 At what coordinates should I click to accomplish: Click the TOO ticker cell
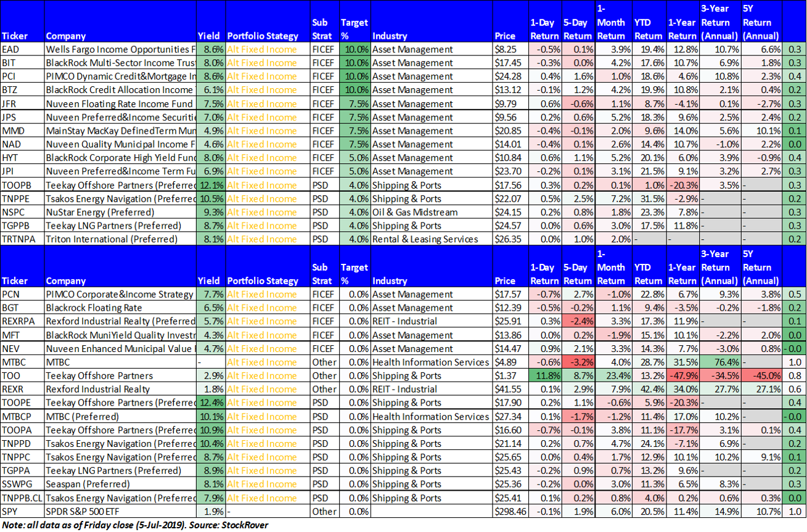(x=22, y=375)
